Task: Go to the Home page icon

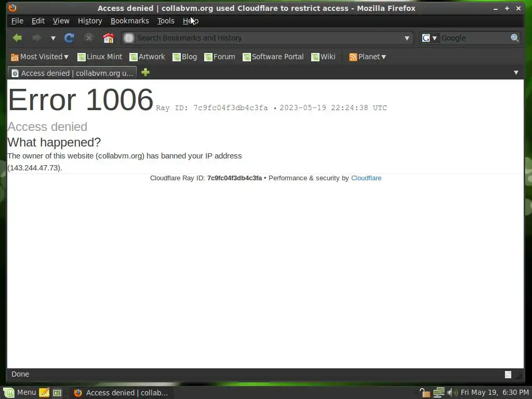Action: [x=109, y=38]
